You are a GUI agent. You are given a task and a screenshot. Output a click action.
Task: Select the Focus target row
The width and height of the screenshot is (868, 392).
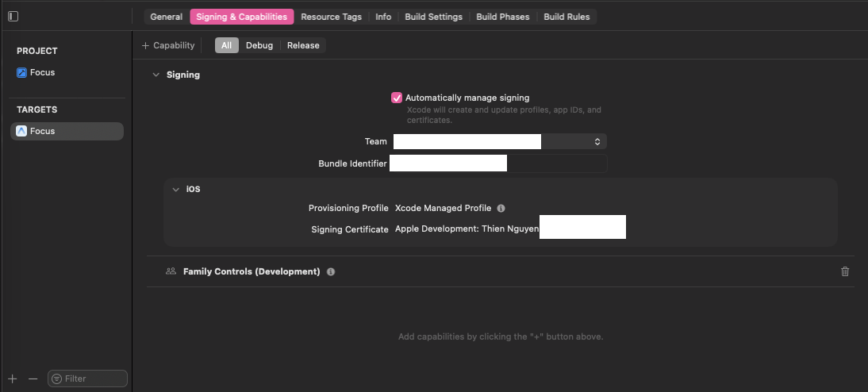(67, 131)
